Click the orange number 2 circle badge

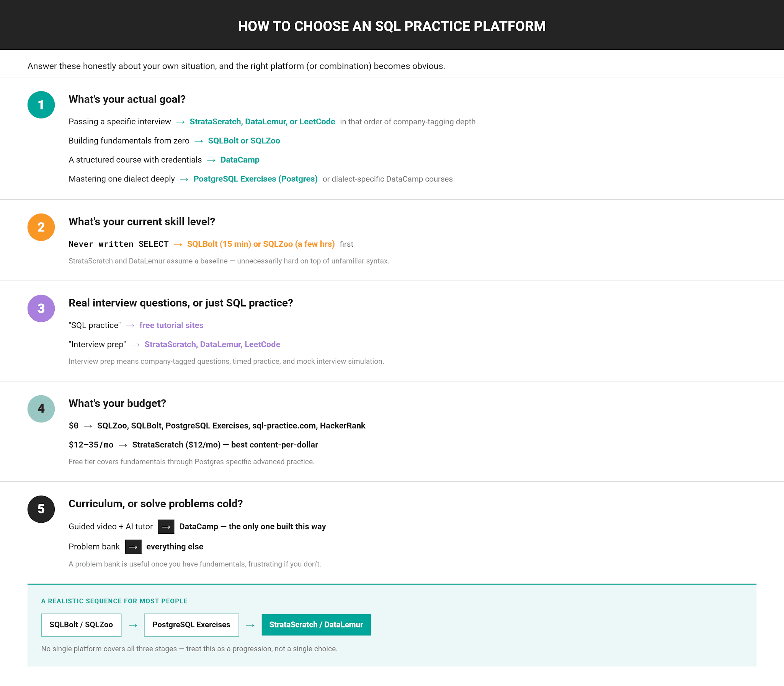(41, 227)
